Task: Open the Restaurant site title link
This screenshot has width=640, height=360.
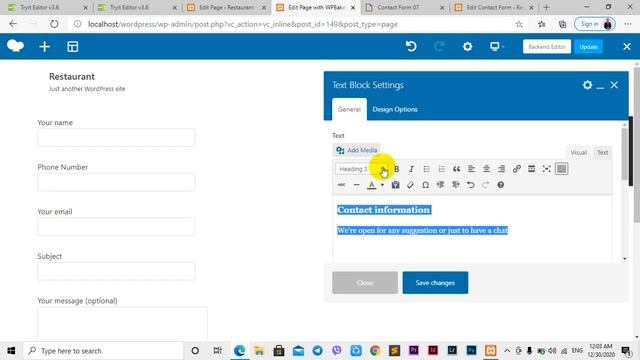Action: click(x=72, y=77)
